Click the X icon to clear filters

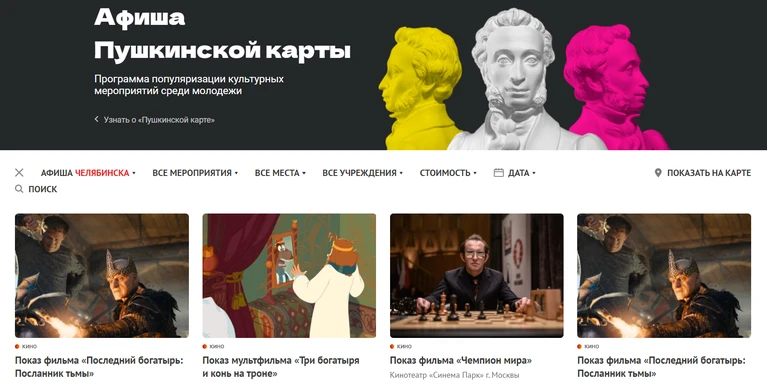(x=19, y=173)
